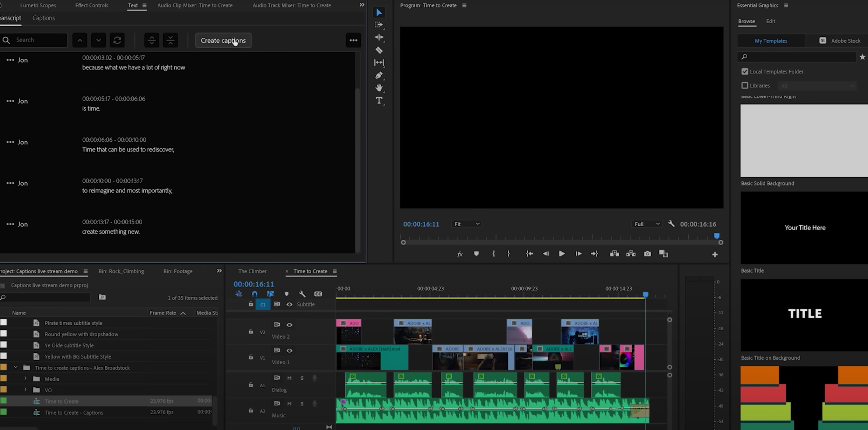Click the Export Frame camera icon

click(647, 254)
